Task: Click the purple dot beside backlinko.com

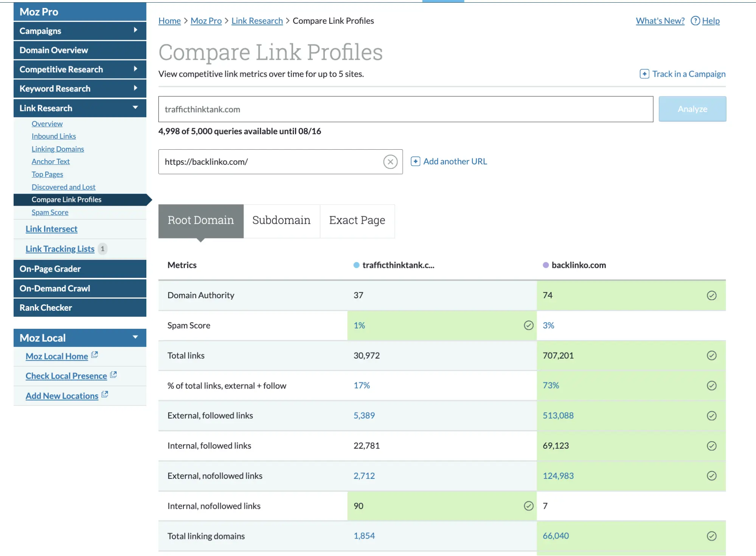Action: pos(545,265)
